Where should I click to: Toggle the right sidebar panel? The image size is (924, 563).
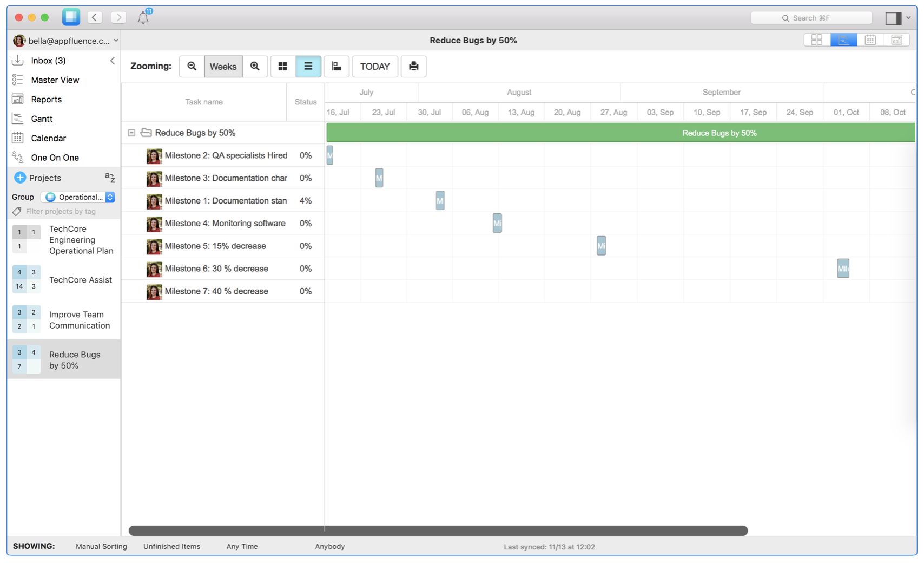893,18
